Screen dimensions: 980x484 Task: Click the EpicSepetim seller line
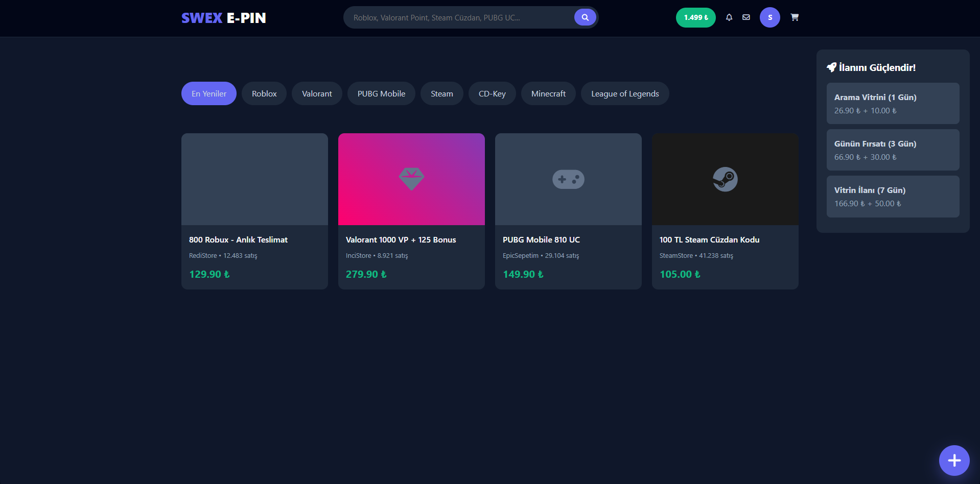pyautogui.click(x=541, y=255)
